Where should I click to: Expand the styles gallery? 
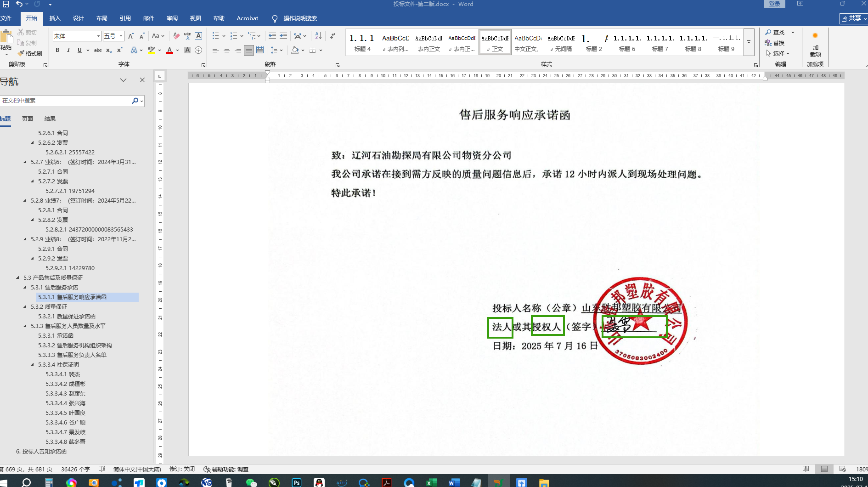tap(749, 42)
